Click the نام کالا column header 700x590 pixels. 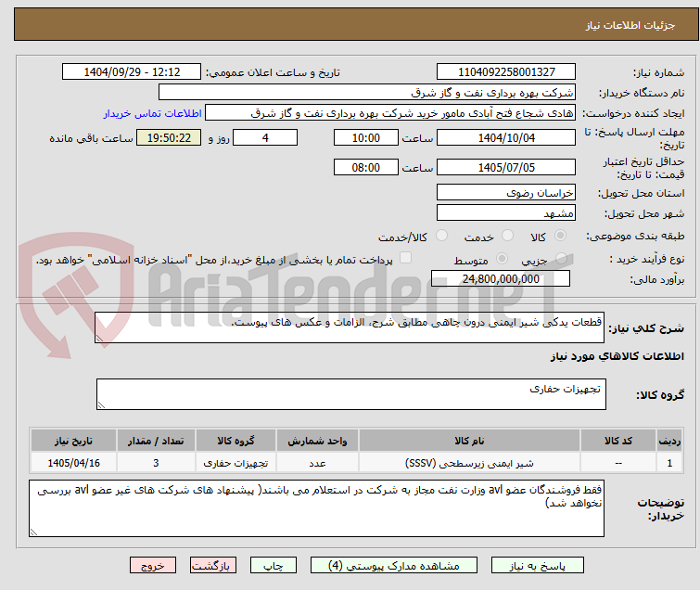pyautogui.click(x=469, y=441)
